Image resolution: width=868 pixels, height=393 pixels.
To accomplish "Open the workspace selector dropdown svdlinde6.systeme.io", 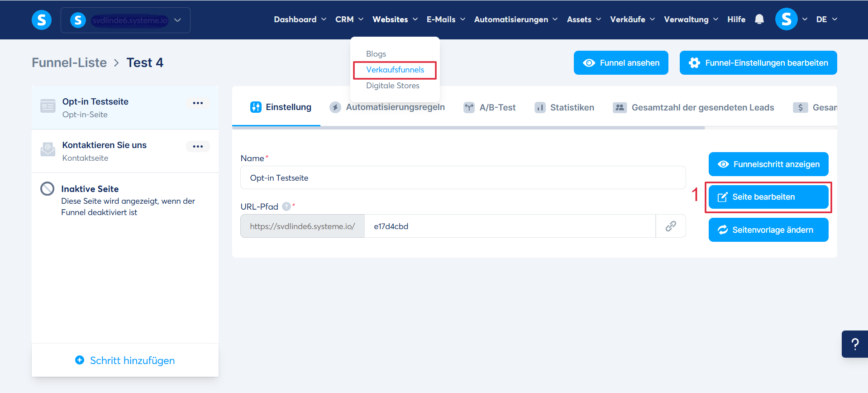I will click(125, 20).
